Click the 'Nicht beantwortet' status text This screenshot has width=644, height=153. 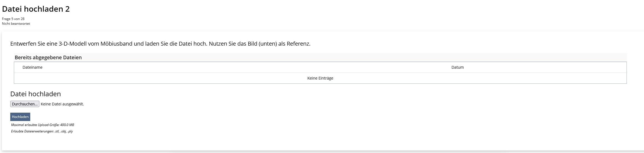16,24
